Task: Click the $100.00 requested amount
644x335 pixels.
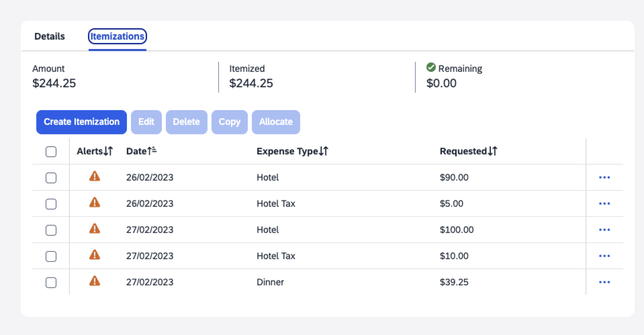Action: point(457,230)
